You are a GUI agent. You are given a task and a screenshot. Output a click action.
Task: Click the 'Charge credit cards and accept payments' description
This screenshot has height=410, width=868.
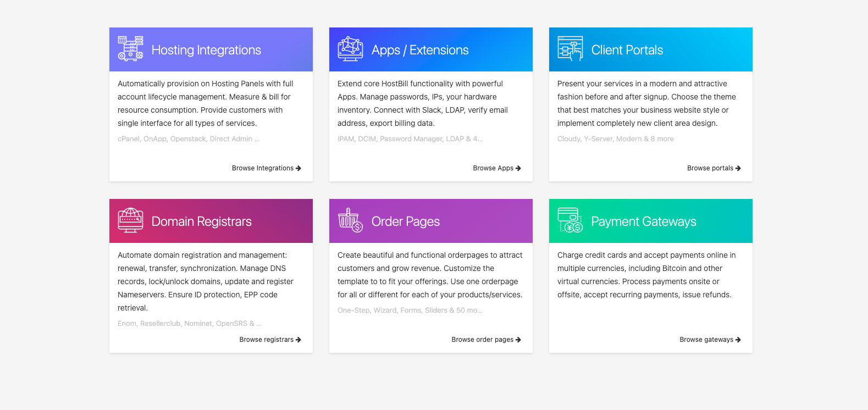pyautogui.click(x=646, y=275)
